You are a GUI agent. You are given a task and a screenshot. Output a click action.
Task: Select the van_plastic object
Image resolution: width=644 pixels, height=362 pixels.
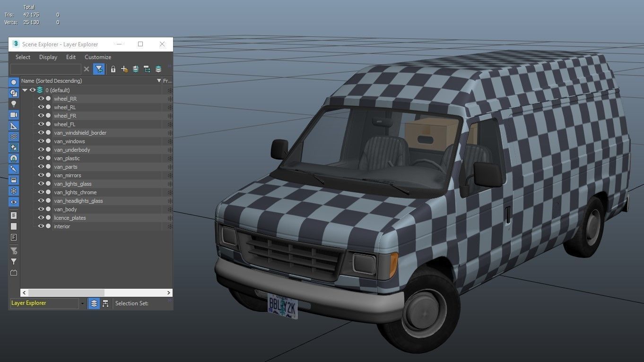[x=67, y=158]
